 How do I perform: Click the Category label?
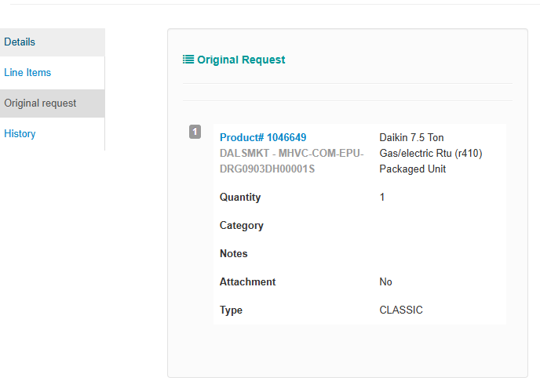[x=242, y=226]
